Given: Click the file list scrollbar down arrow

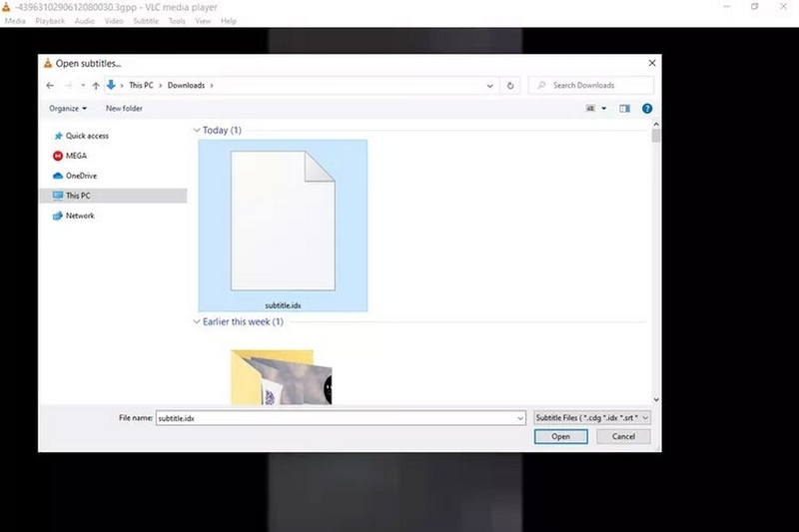Looking at the screenshot, I should [656, 399].
